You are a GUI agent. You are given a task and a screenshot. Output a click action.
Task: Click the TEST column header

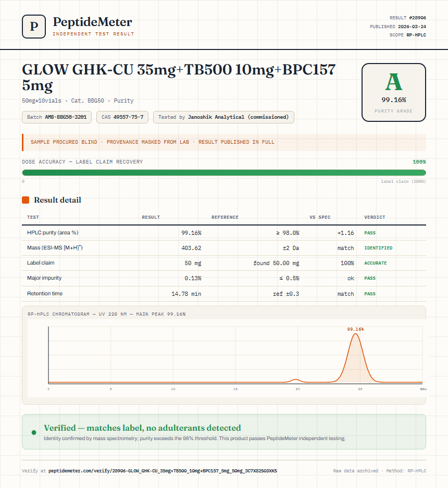coord(33,217)
